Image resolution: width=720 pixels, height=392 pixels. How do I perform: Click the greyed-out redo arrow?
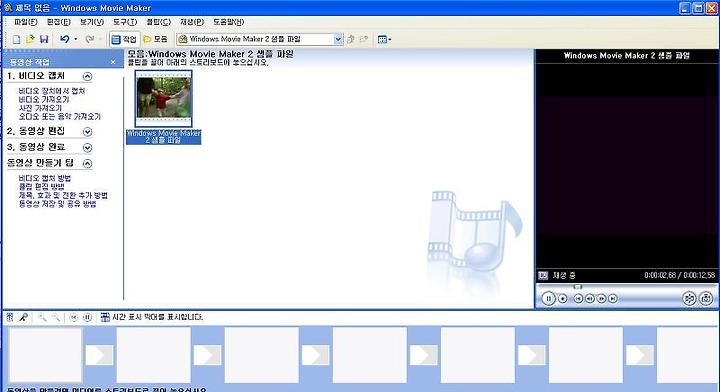90,39
